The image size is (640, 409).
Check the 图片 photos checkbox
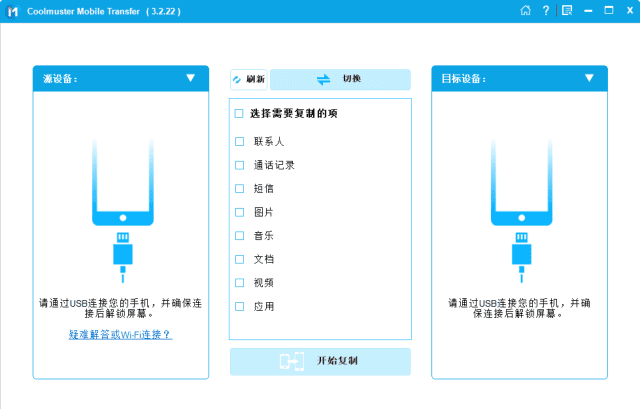point(240,212)
